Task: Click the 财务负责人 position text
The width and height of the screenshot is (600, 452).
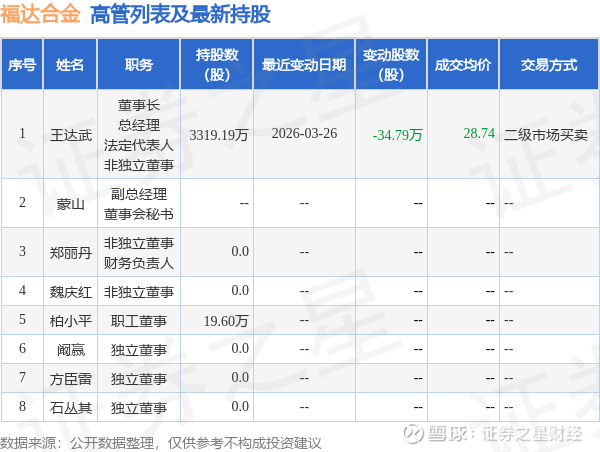Action: click(139, 263)
